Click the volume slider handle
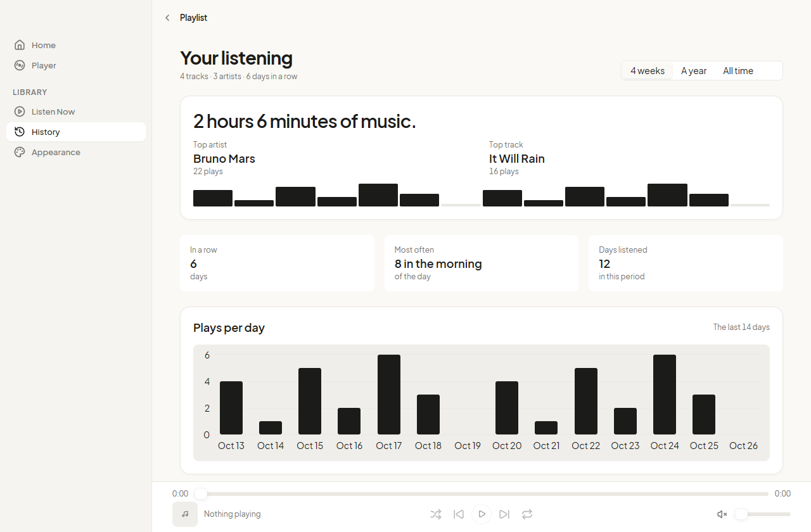Viewport: 811px width, 532px height. [x=741, y=514]
